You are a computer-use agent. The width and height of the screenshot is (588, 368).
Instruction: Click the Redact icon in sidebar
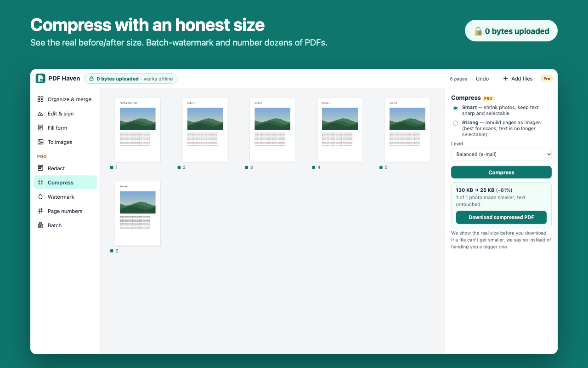coord(40,168)
